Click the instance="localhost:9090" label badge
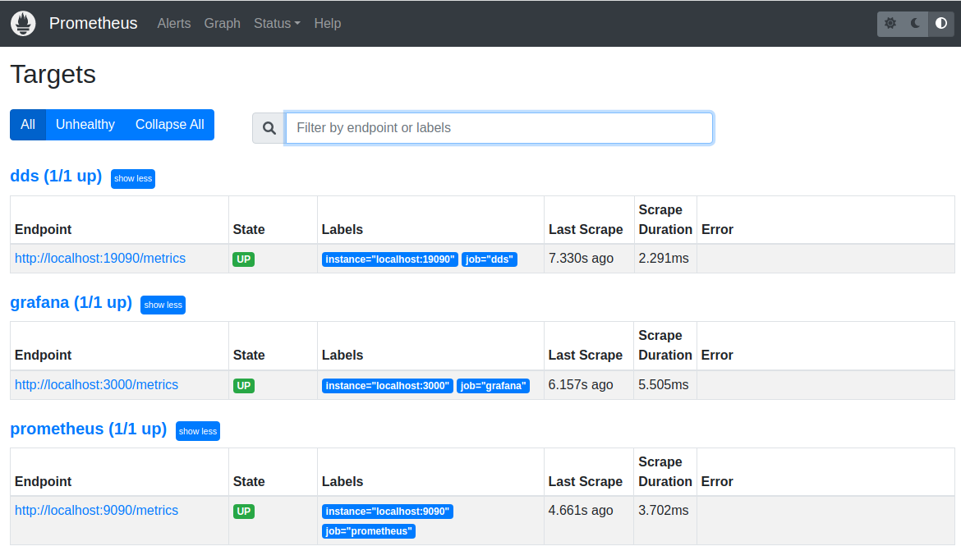This screenshot has height=560, width=961. pos(388,511)
